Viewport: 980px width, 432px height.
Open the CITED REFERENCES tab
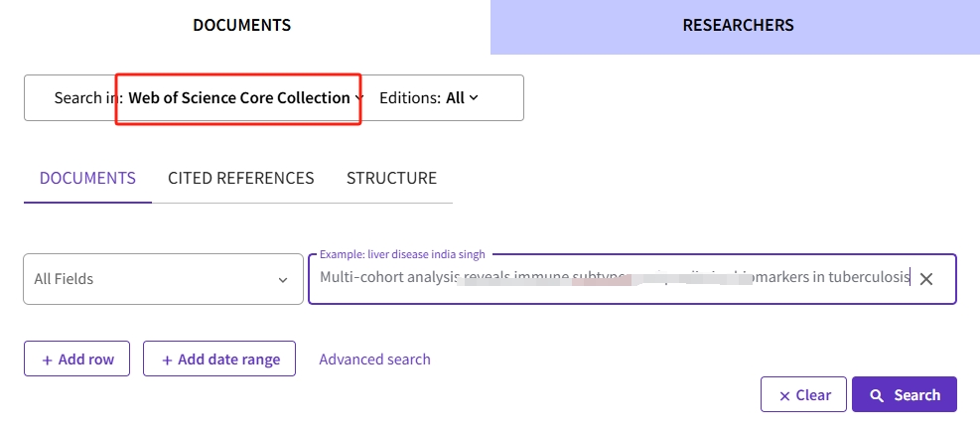(x=240, y=179)
